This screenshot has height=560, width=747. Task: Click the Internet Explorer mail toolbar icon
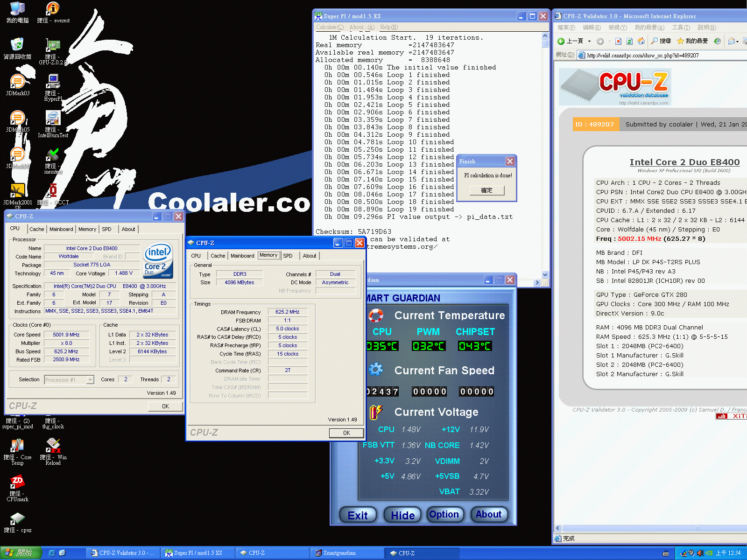pyautogui.click(x=732, y=41)
